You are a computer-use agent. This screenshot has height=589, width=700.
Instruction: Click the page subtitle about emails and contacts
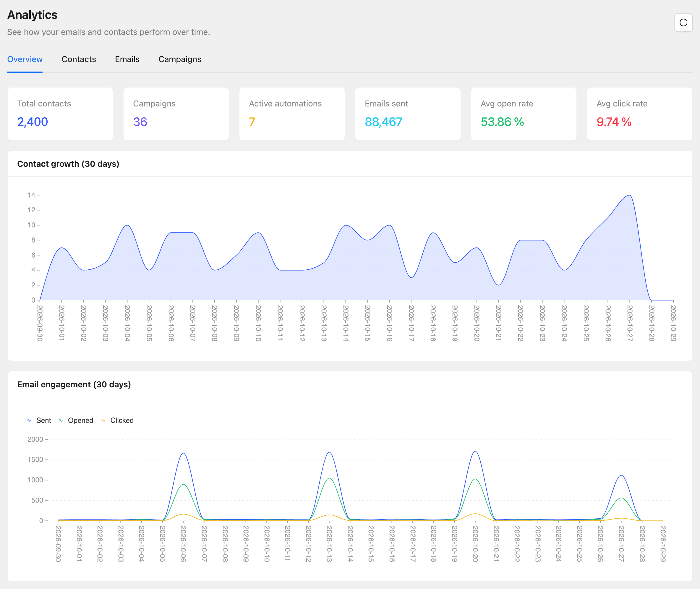click(108, 32)
